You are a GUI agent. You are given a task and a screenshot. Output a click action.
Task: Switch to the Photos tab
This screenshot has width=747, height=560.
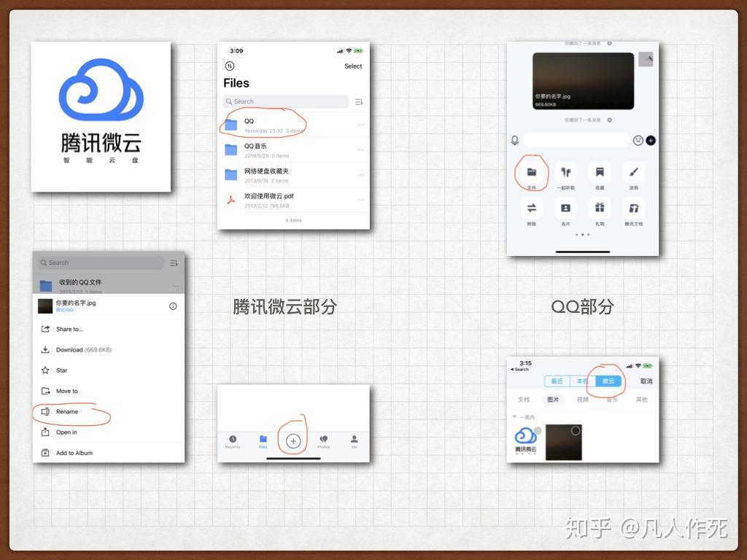[323, 441]
